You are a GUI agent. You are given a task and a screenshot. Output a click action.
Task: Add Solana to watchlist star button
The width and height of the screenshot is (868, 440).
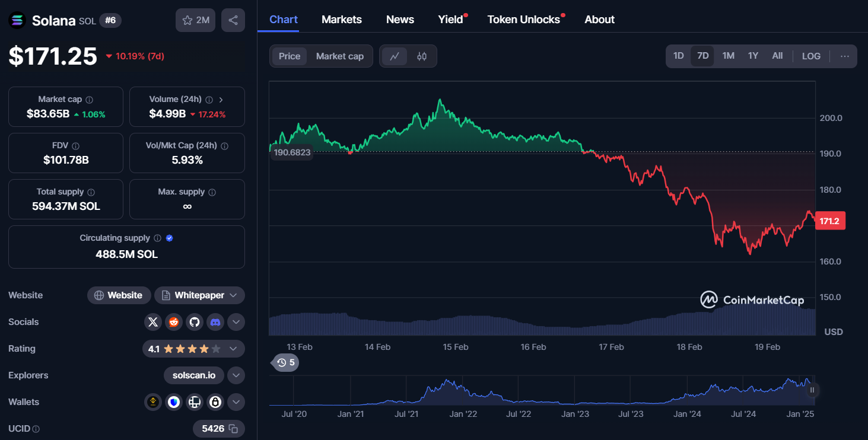[195, 20]
